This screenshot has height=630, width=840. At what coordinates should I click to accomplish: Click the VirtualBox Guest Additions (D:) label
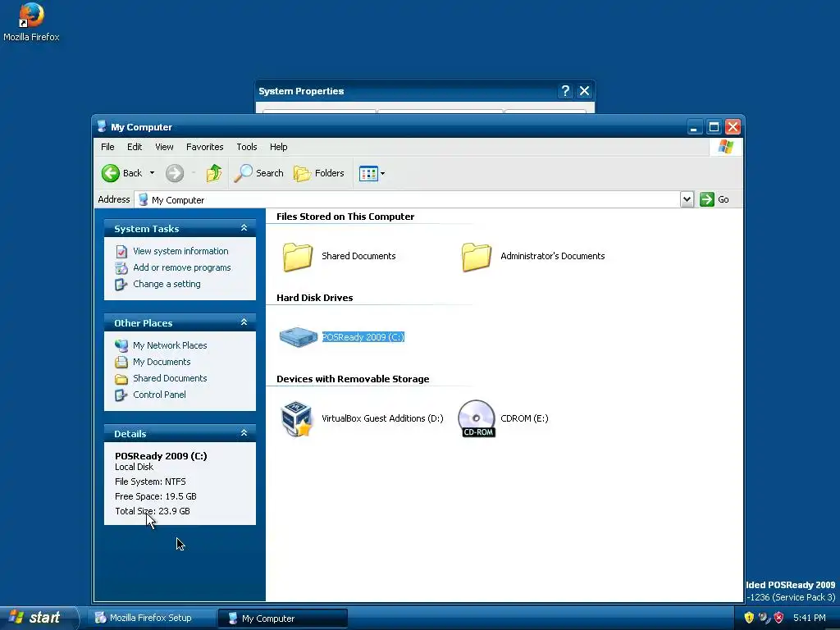tap(382, 418)
